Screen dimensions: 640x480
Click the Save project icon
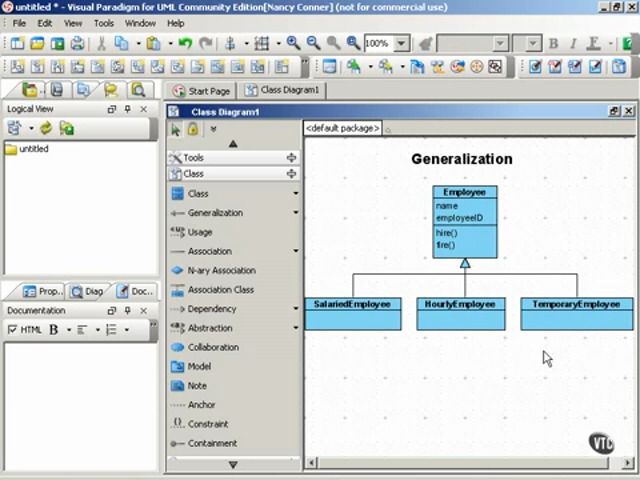(x=57, y=43)
